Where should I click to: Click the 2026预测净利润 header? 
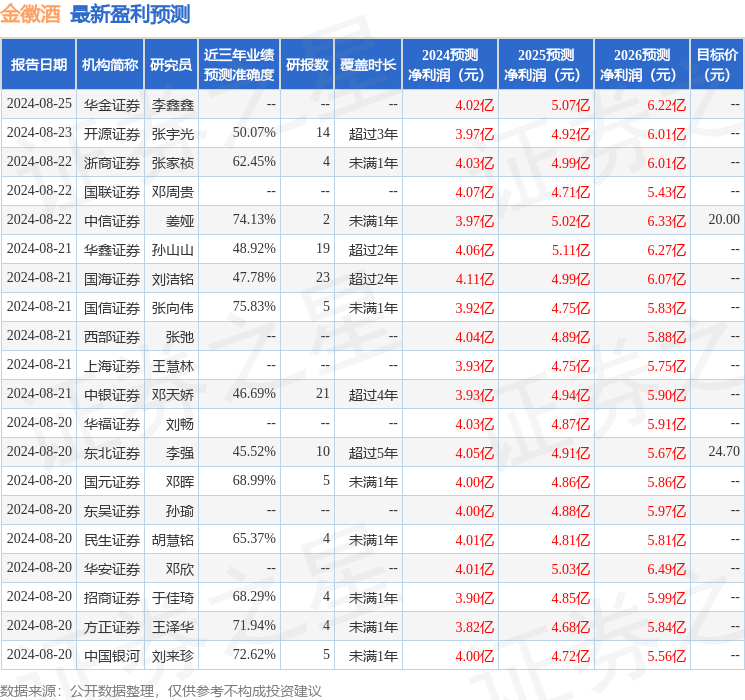(642, 65)
